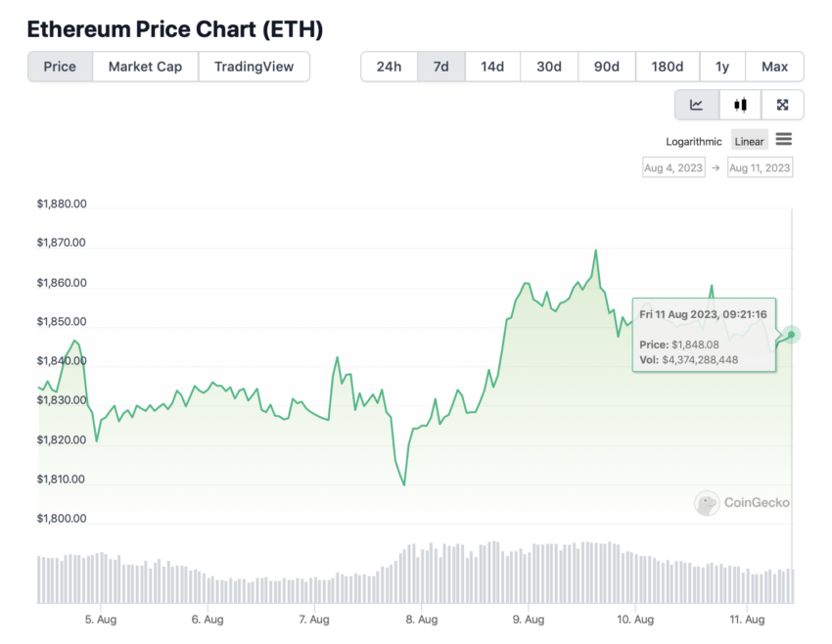
Task: Set time range to 24h
Action: coord(389,67)
